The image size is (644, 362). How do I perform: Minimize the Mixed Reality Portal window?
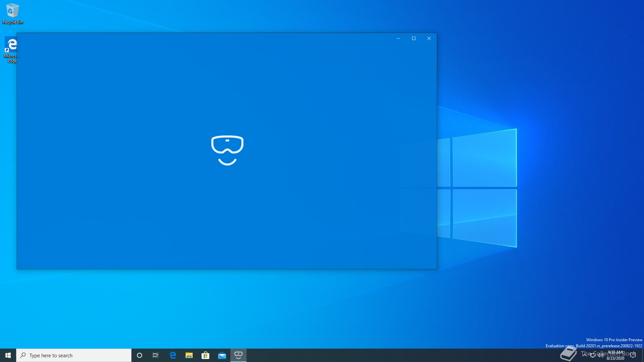(x=398, y=39)
